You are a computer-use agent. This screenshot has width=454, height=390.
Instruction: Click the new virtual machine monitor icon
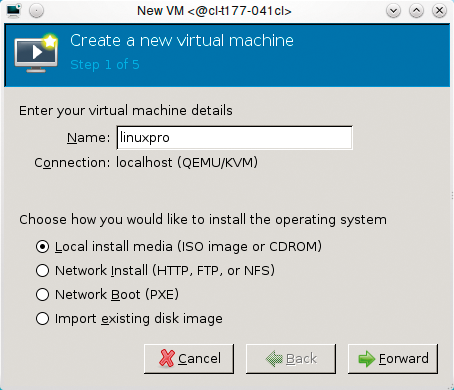36,53
